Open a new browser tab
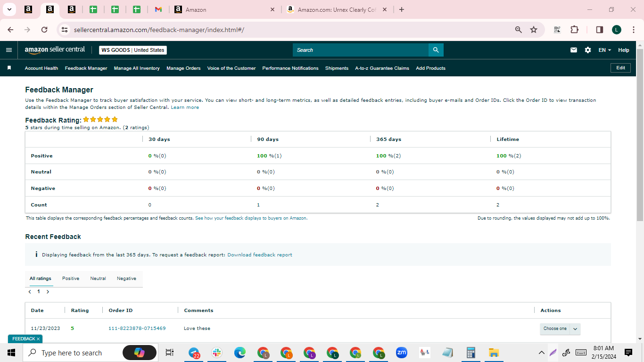 point(402,9)
